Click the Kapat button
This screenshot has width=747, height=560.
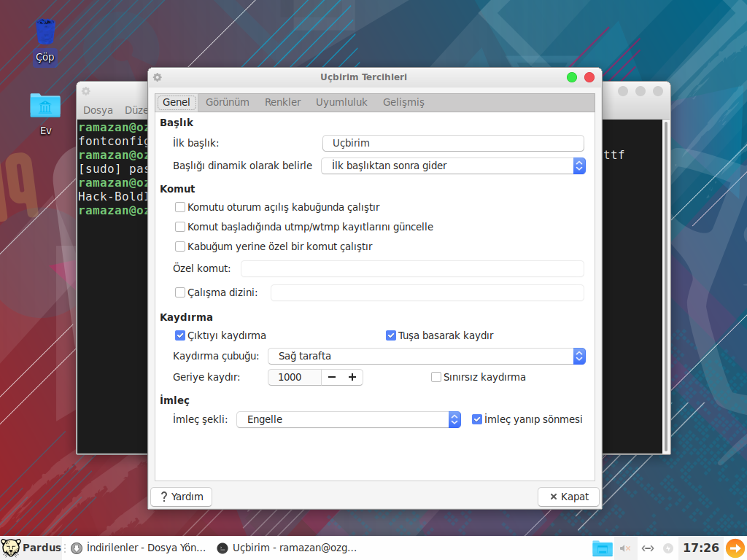click(x=568, y=497)
